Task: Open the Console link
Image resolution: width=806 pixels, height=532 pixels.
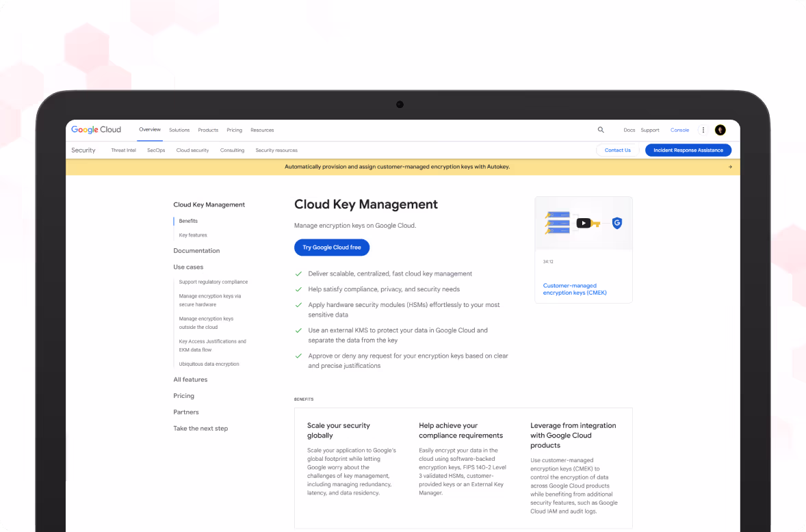Action: [679, 130]
